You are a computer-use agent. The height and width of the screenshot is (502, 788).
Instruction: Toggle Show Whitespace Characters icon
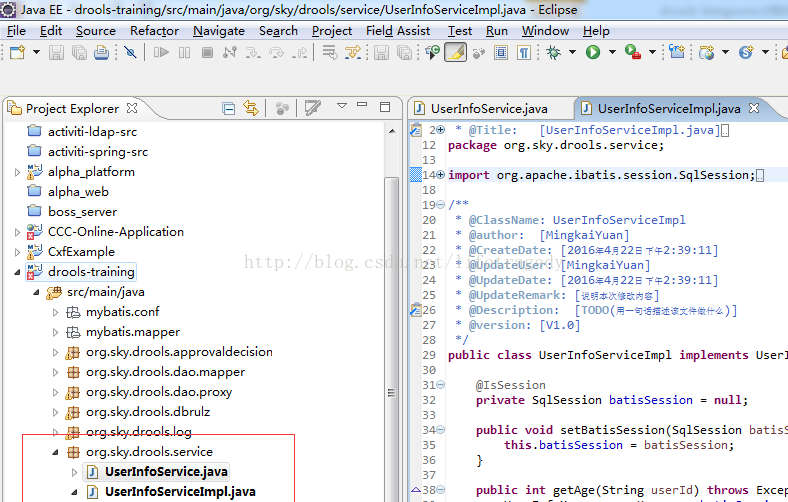524,52
